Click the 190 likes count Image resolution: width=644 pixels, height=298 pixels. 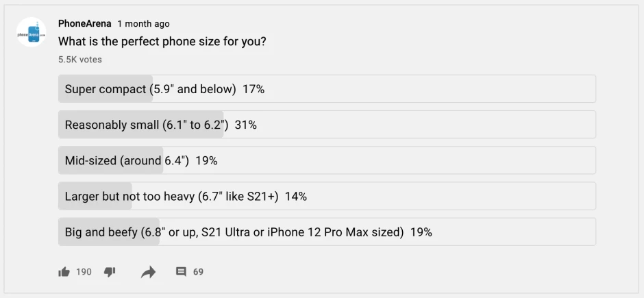[x=84, y=272]
